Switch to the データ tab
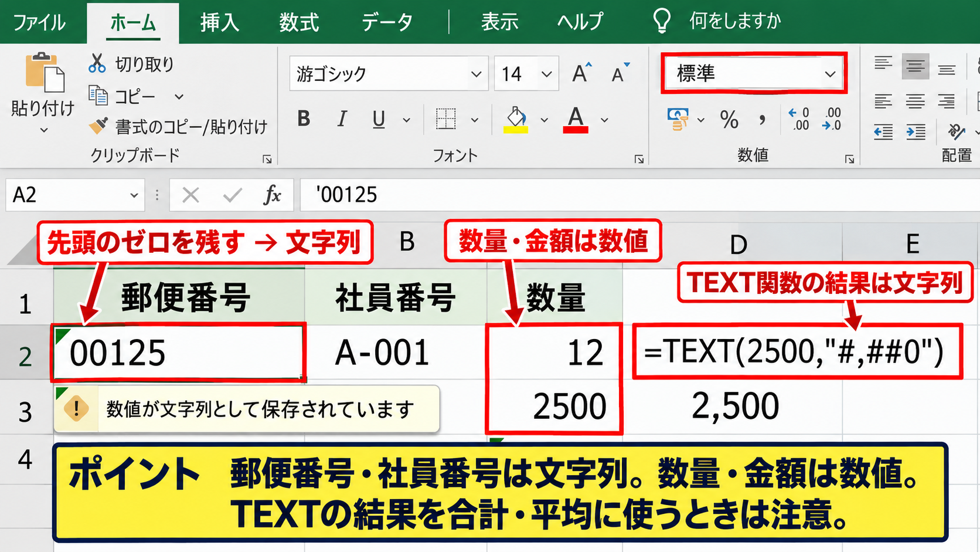 (x=387, y=22)
